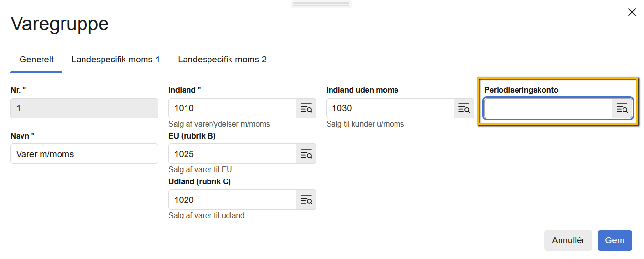The width and height of the screenshot is (644, 259).
Task: Close the Varegruppe dialog with X
Action: point(632,12)
